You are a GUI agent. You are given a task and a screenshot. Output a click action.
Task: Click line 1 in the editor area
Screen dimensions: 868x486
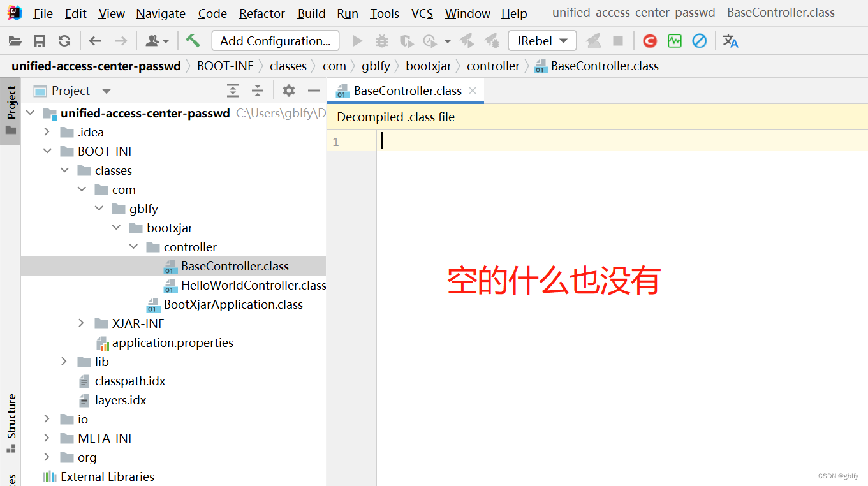point(622,142)
